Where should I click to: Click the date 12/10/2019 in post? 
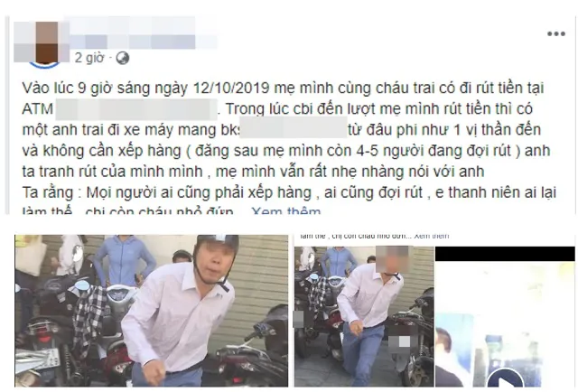[x=233, y=89]
